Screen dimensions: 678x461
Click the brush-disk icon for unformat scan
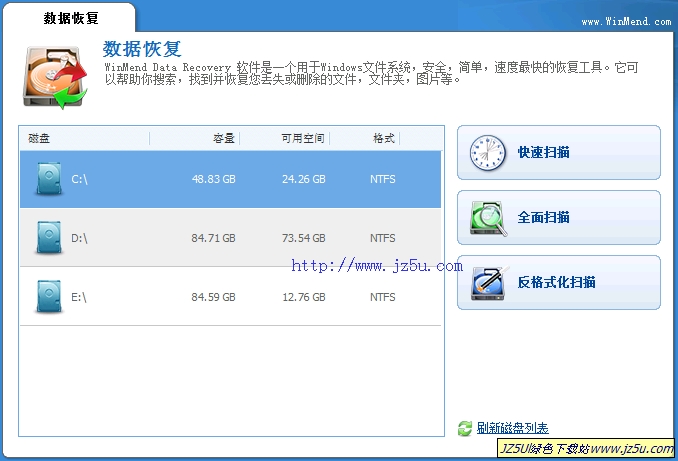click(489, 283)
